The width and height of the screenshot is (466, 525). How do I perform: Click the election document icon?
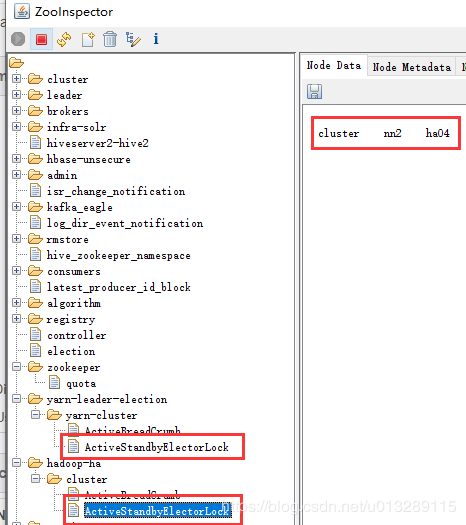[x=35, y=350]
